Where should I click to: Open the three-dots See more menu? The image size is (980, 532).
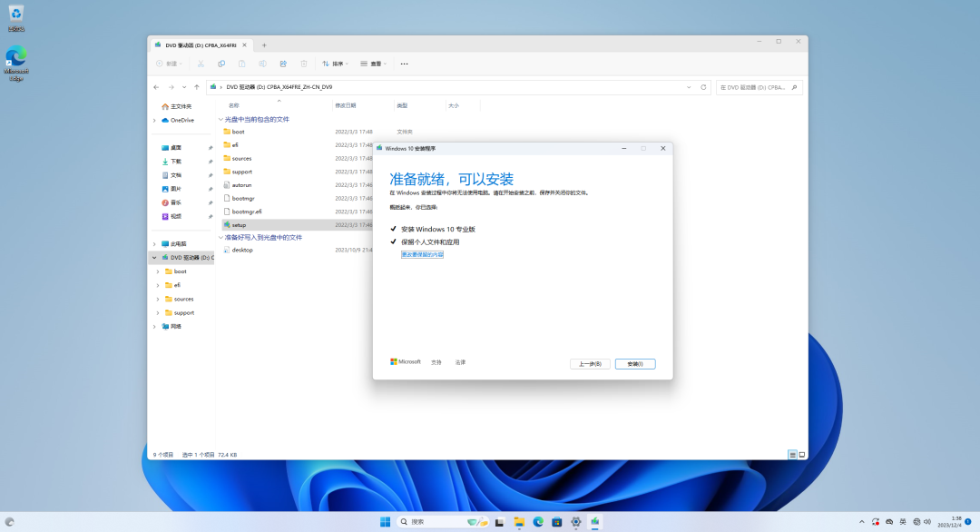click(405, 64)
